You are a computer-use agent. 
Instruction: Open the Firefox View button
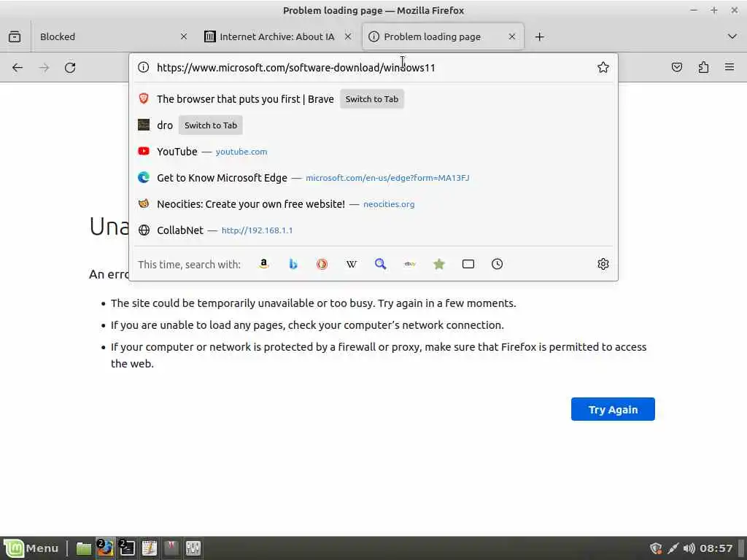coord(15,36)
